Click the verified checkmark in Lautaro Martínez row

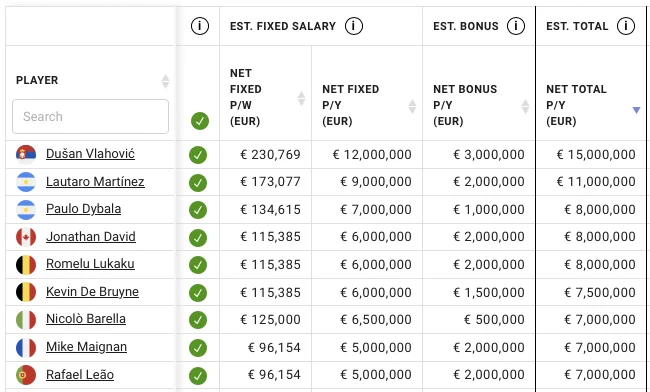198,183
